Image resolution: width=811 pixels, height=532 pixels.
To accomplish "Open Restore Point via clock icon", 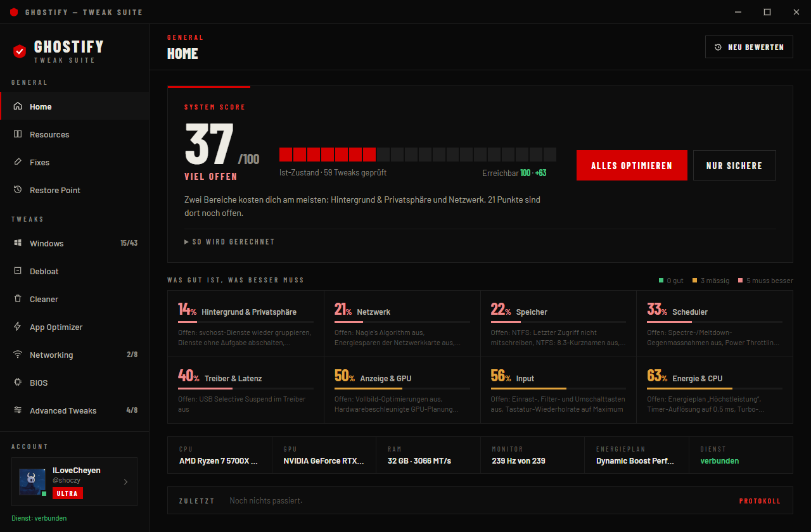I will 18,190.
